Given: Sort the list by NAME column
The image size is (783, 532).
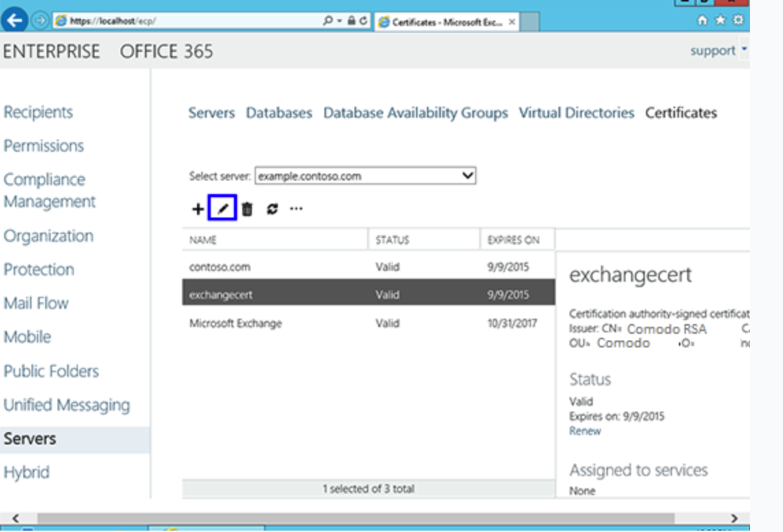Looking at the screenshot, I should tap(275, 239).
